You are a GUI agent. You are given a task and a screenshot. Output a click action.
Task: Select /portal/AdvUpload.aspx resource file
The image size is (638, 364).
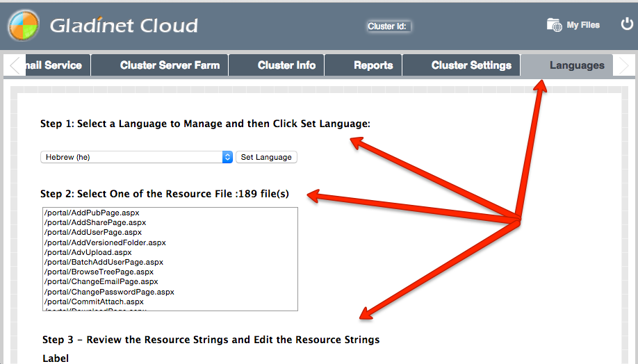[x=170, y=252]
